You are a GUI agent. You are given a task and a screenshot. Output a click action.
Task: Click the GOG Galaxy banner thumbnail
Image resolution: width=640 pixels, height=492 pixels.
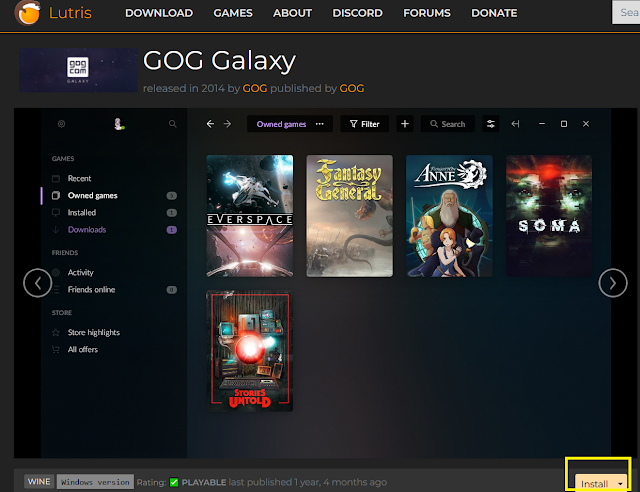(x=78, y=70)
